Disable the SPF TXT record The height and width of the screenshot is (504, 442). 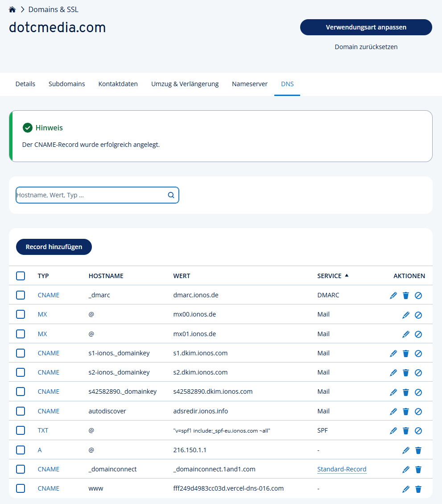418,430
